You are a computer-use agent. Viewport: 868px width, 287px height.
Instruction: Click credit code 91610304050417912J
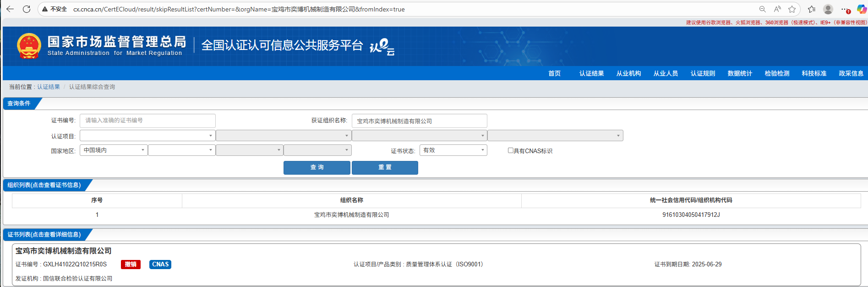691,215
